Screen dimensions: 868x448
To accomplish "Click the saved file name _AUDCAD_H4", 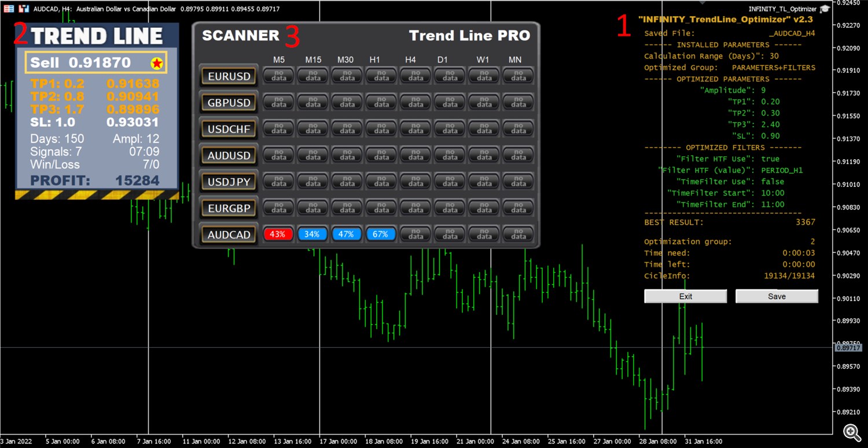I will [792, 34].
